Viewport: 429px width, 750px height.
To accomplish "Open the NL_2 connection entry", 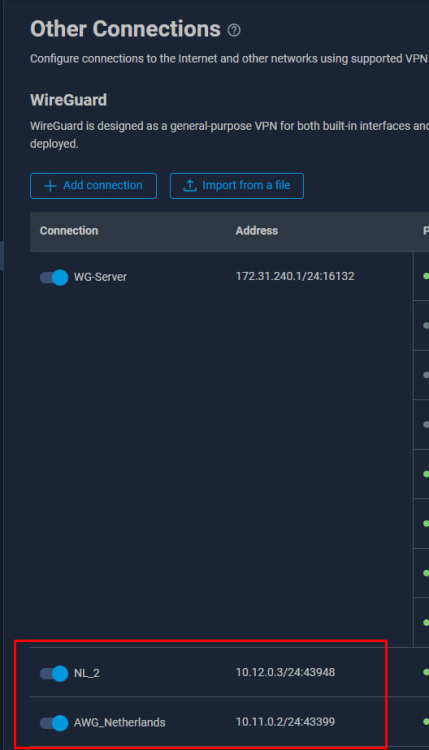I will tap(87, 673).
